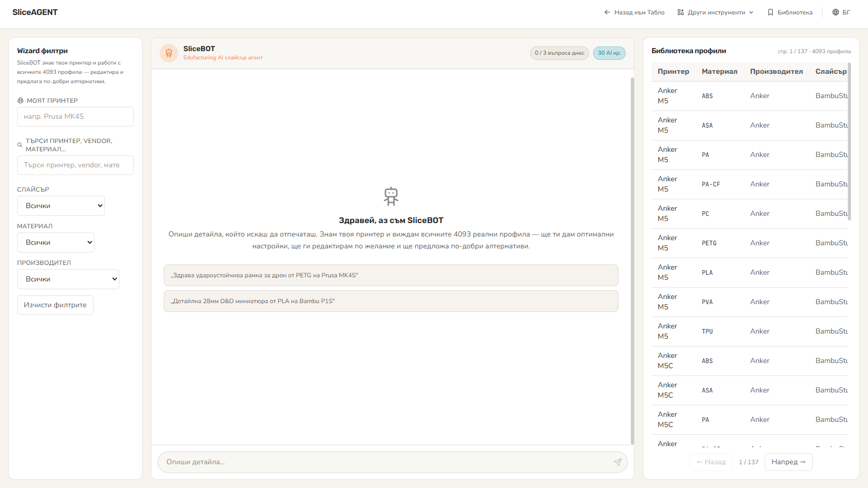
Task: Click the globe language icon БГ
Action: pyautogui.click(x=835, y=12)
